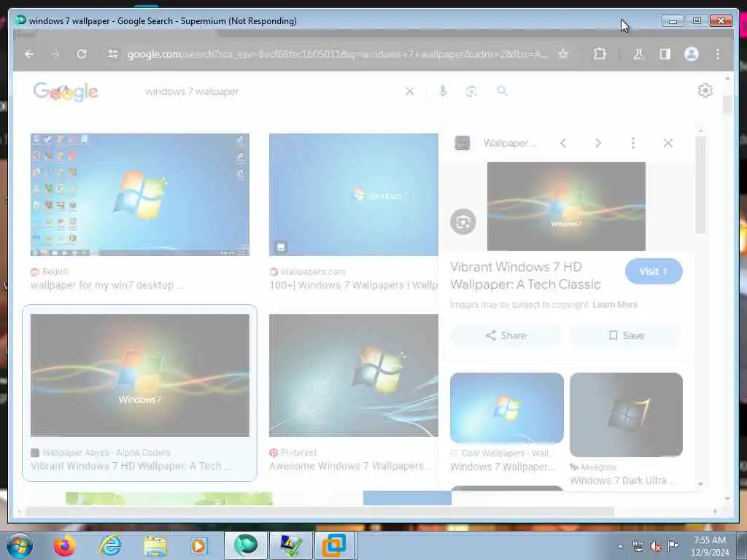The width and height of the screenshot is (747, 560).
Task: Click the Share button
Action: click(x=506, y=335)
